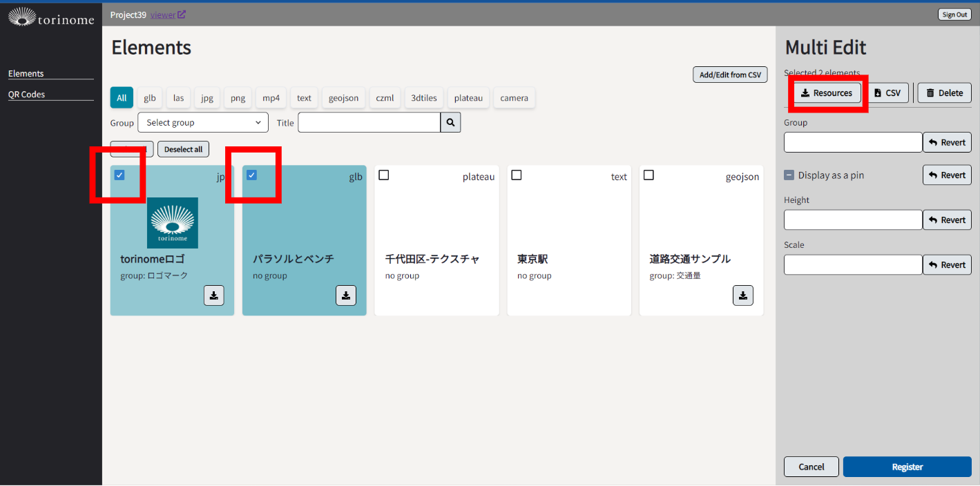The image size is (980, 486).
Task: Click the torinome logo in sidebar
Action: point(51,17)
